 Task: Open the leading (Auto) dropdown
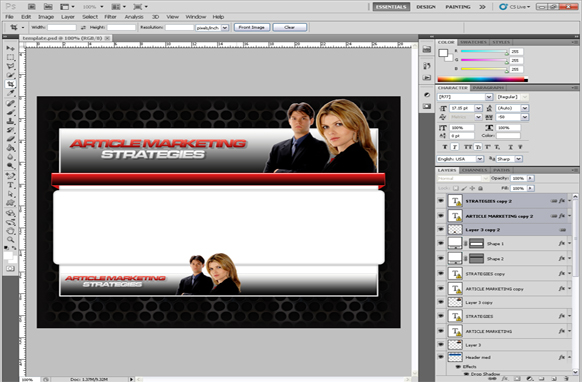pos(524,108)
